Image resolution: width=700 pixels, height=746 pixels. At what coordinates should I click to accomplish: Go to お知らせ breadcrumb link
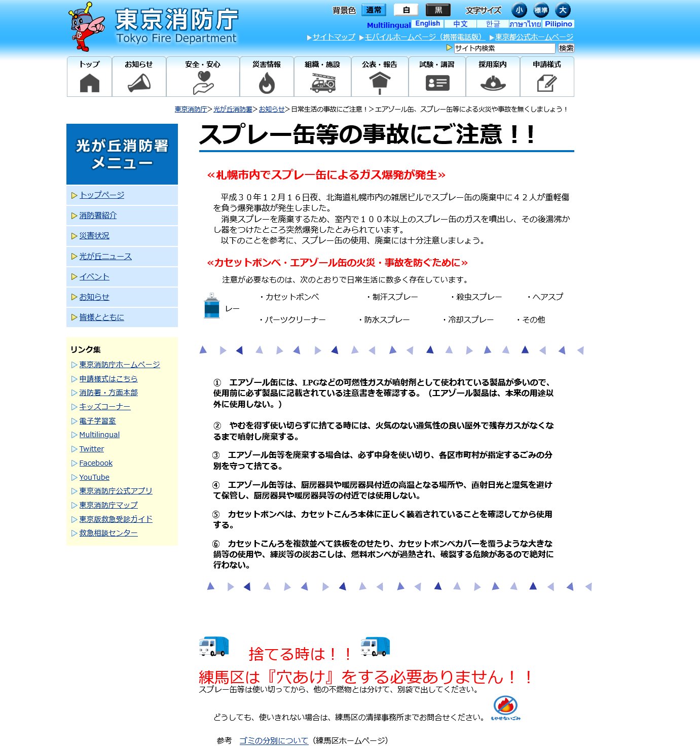[272, 109]
